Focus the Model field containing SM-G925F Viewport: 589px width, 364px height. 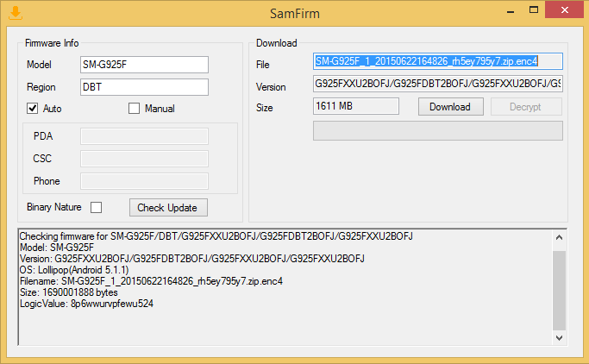click(x=144, y=65)
